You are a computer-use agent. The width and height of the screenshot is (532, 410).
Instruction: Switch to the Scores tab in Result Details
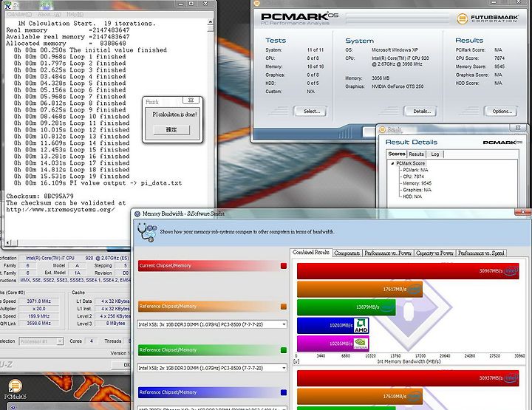point(397,154)
